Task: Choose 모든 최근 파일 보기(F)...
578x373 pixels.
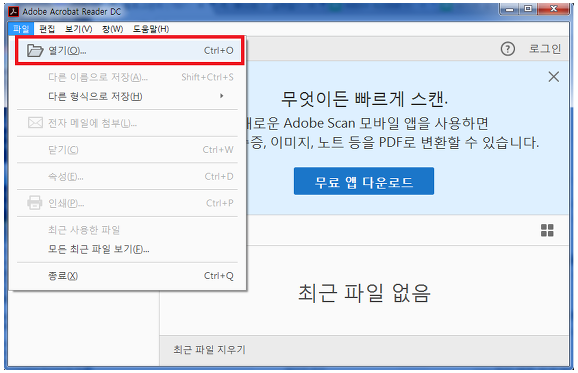Action: (x=127, y=249)
